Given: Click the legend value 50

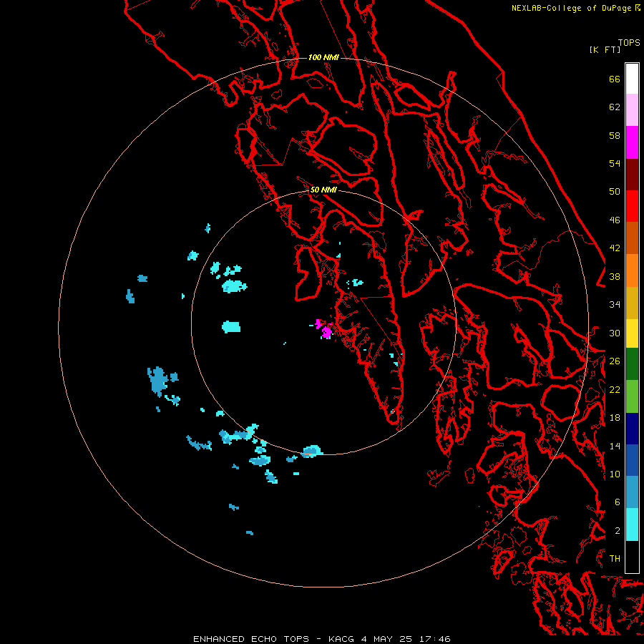Looking at the screenshot, I should point(615,192).
